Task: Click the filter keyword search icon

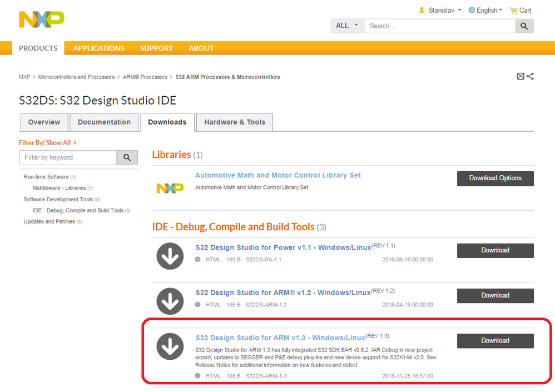Action: point(127,157)
